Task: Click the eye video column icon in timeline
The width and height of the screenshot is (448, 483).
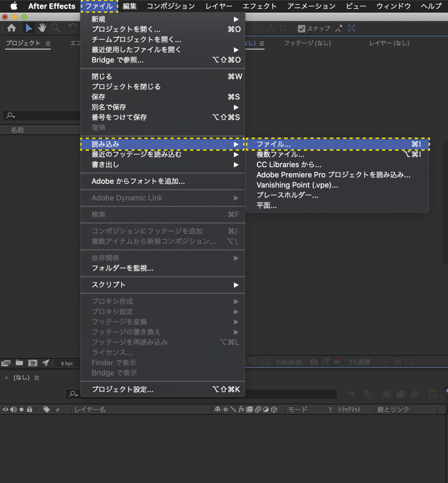Action: click(x=6, y=409)
